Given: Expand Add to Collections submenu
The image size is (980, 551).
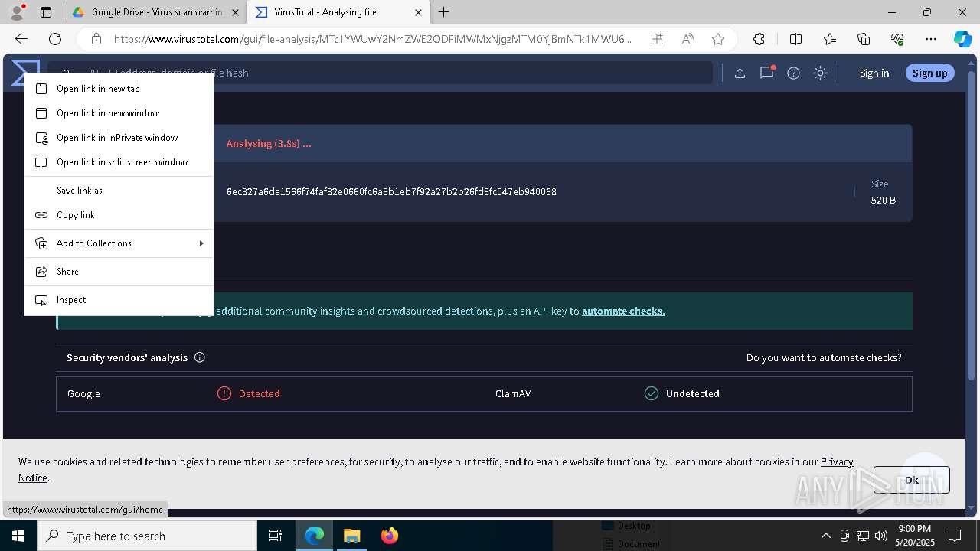Looking at the screenshot, I should [119, 243].
